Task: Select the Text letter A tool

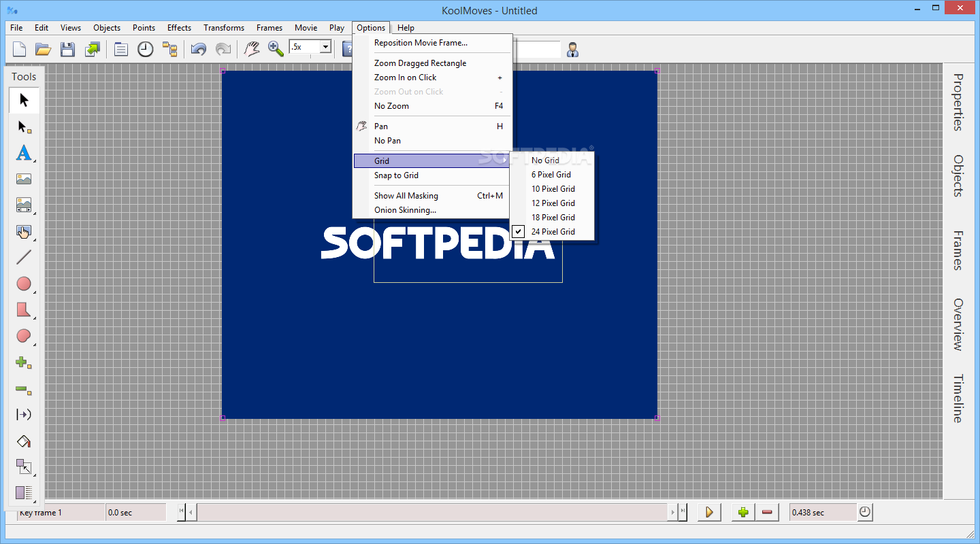Action: pos(24,153)
